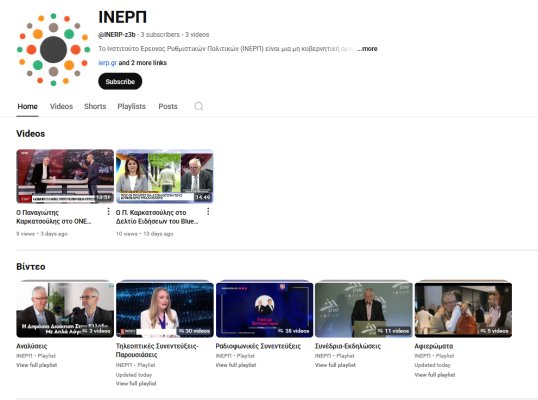538x400 pixels.
Task: Open the 'Ο Παναγιώτης Καρκατσούλης στο ONE' title
Action: pyautogui.click(x=54, y=217)
